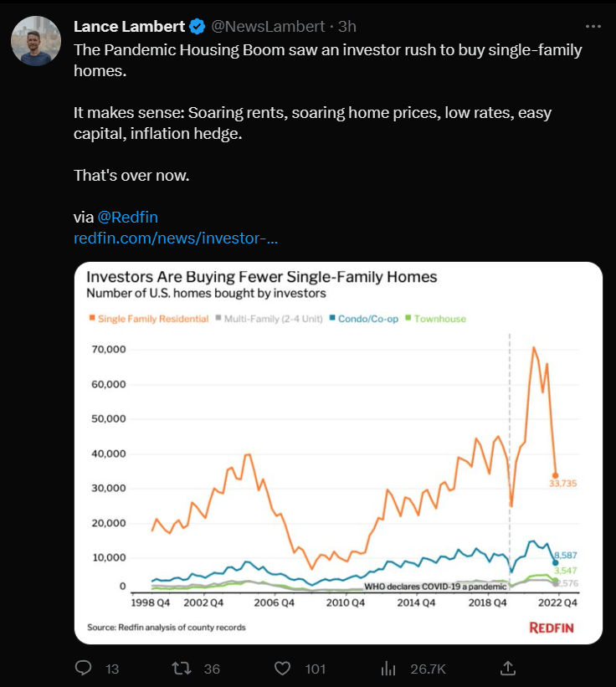The height and width of the screenshot is (687, 616).
Task: Open the @Redfin mention link
Action: click(x=127, y=218)
